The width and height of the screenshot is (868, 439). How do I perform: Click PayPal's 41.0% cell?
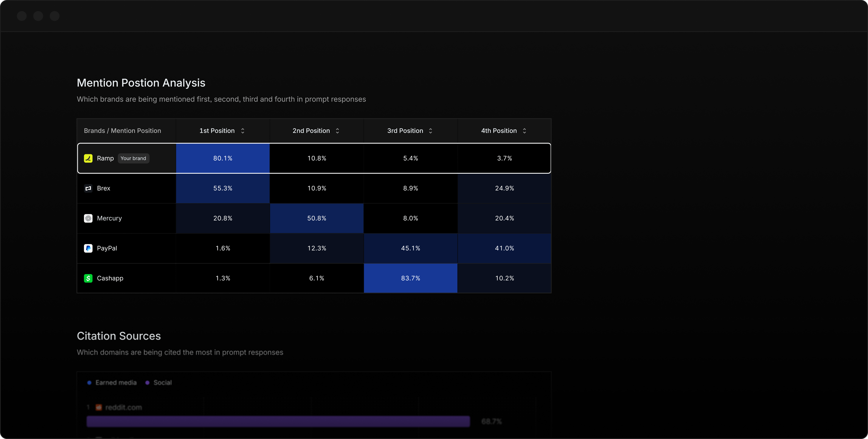pyautogui.click(x=504, y=248)
